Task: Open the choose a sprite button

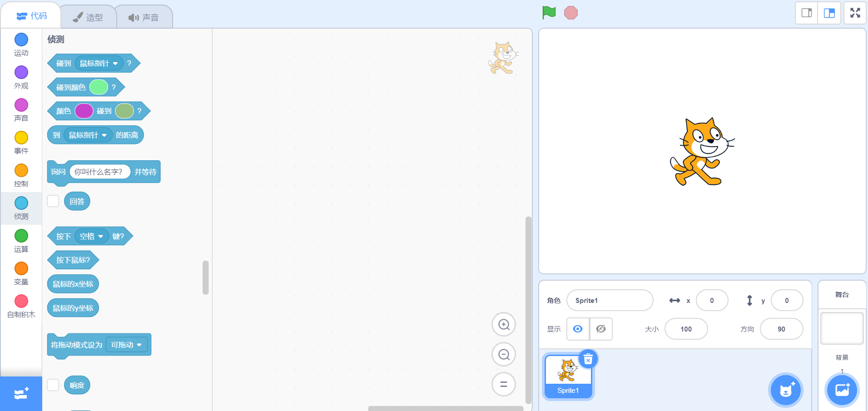Action: pyautogui.click(x=786, y=390)
